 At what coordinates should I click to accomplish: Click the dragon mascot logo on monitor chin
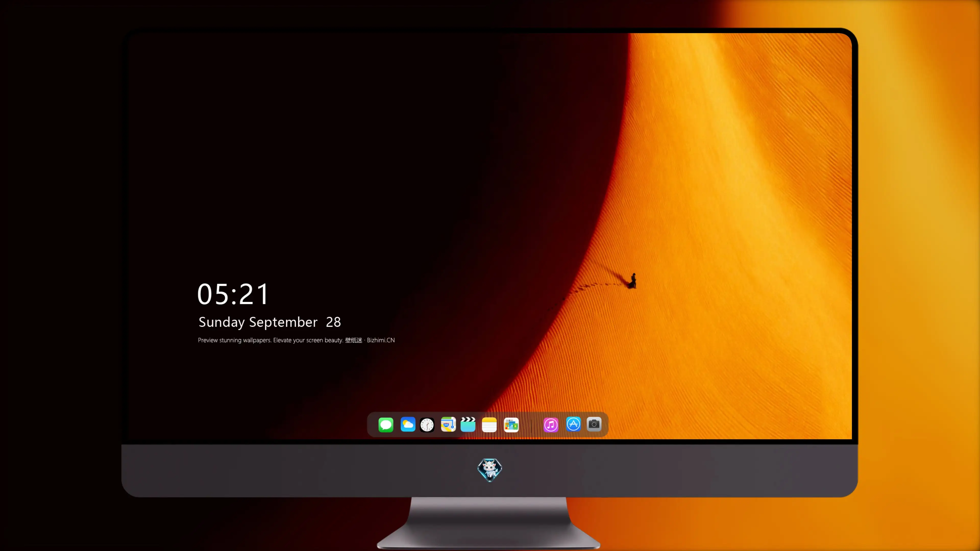coord(490,470)
